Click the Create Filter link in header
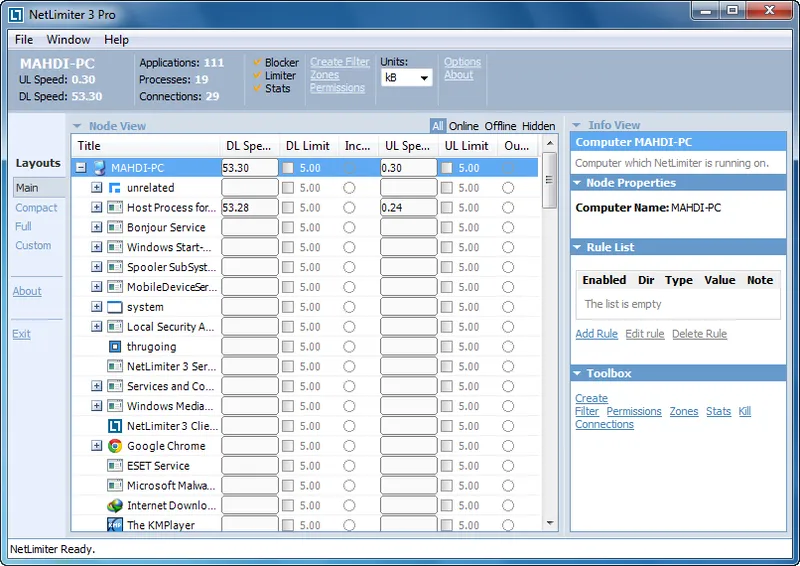 (x=340, y=62)
